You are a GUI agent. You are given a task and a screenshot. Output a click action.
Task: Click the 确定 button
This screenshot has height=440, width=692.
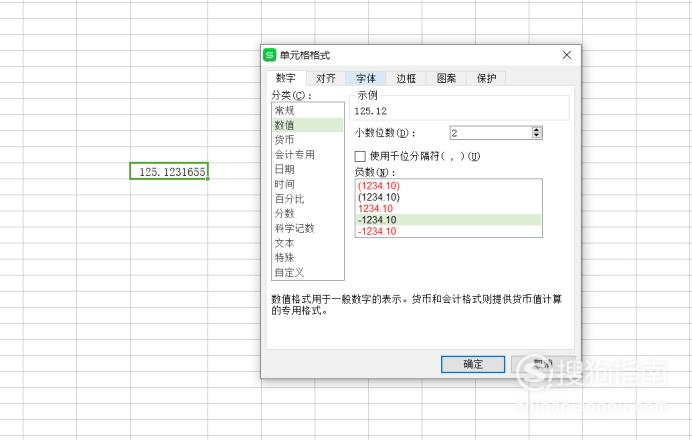pyautogui.click(x=473, y=364)
